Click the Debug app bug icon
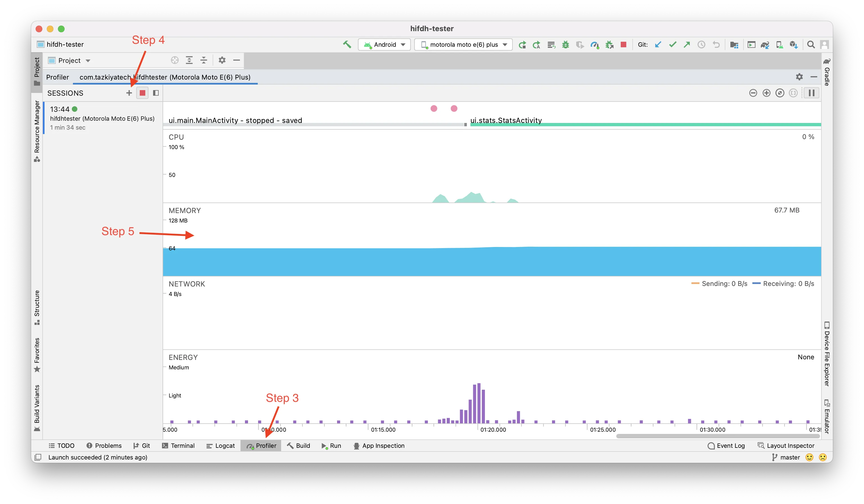864x504 pixels. [565, 45]
